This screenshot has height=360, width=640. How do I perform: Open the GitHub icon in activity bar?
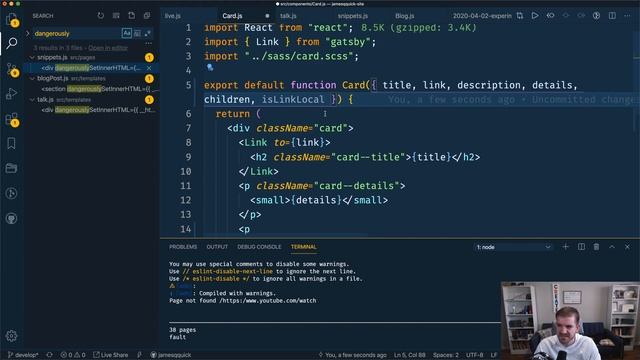pyautogui.click(x=11, y=218)
